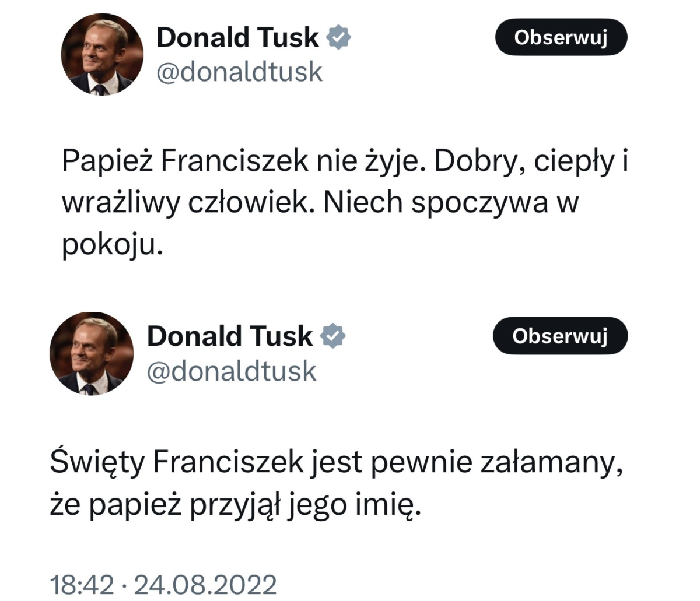
Task: Click the 24.08.2022 date of the tweet
Action: [205, 584]
